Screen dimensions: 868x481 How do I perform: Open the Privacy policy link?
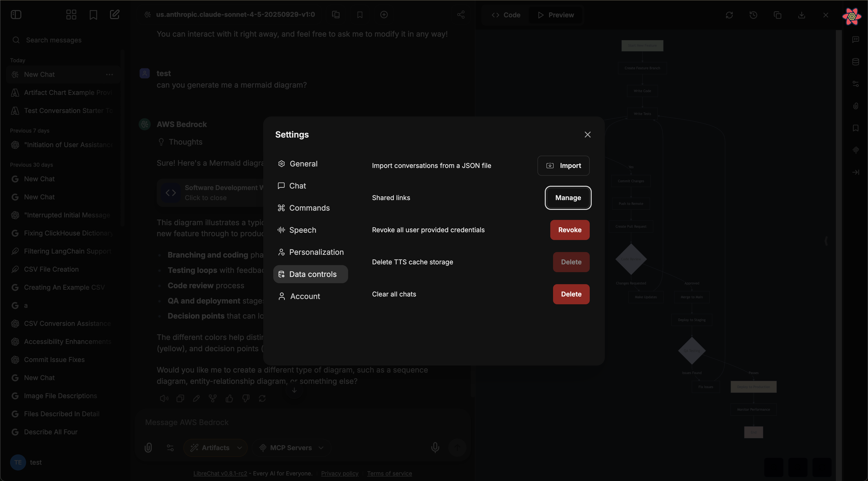click(x=340, y=473)
